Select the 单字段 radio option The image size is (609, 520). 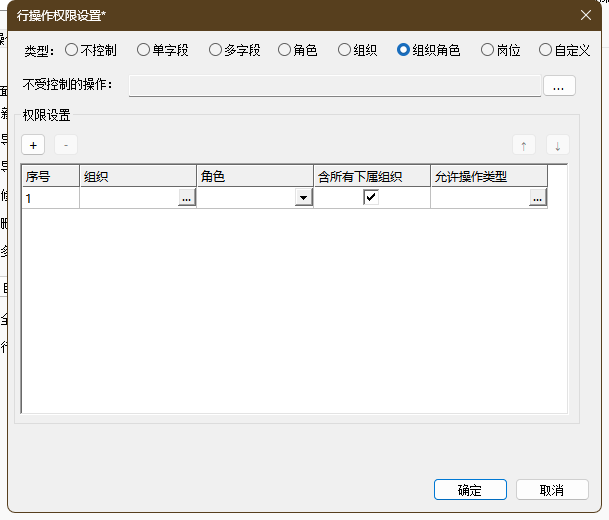144,49
